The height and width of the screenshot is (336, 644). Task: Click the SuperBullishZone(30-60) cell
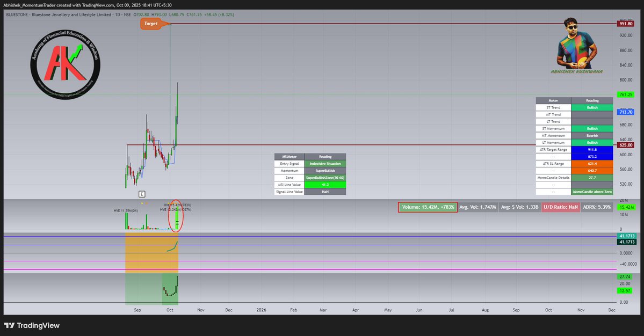pyautogui.click(x=325, y=178)
